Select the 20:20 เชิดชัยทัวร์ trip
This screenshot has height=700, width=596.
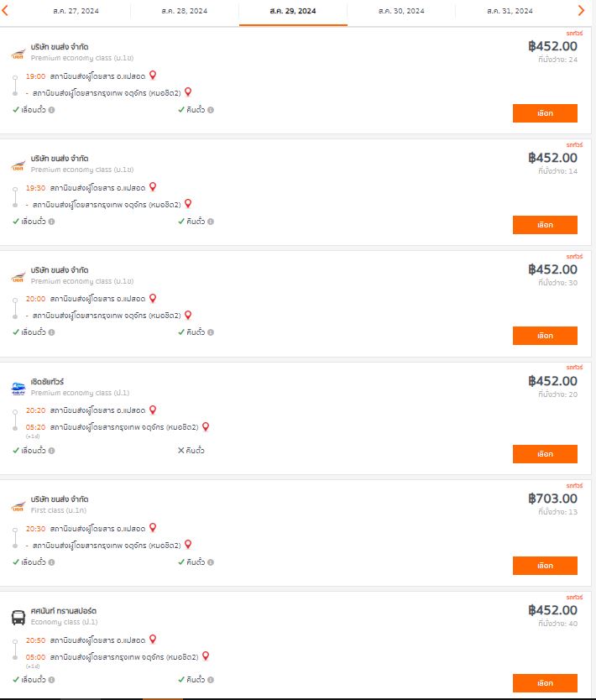tap(545, 454)
